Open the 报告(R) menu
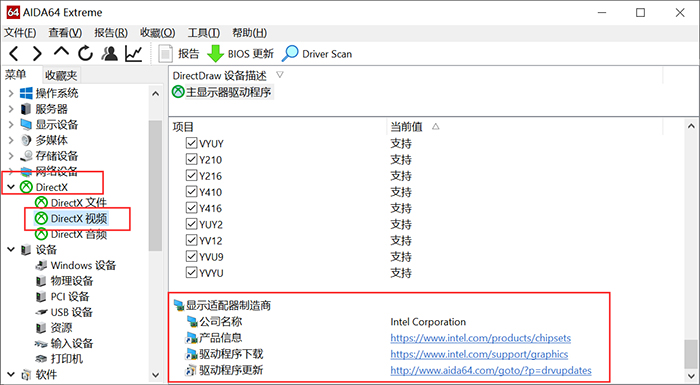700x385 pixels. pos(111,33)
